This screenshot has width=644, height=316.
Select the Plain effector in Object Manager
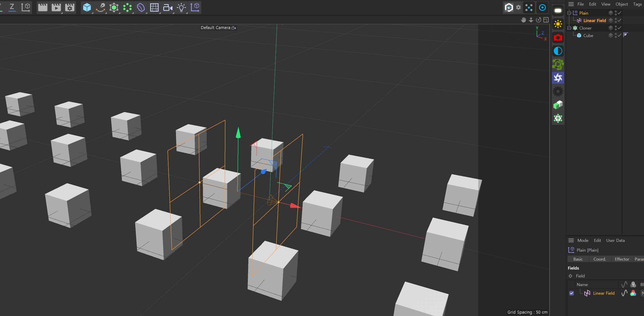pos(584,13)
